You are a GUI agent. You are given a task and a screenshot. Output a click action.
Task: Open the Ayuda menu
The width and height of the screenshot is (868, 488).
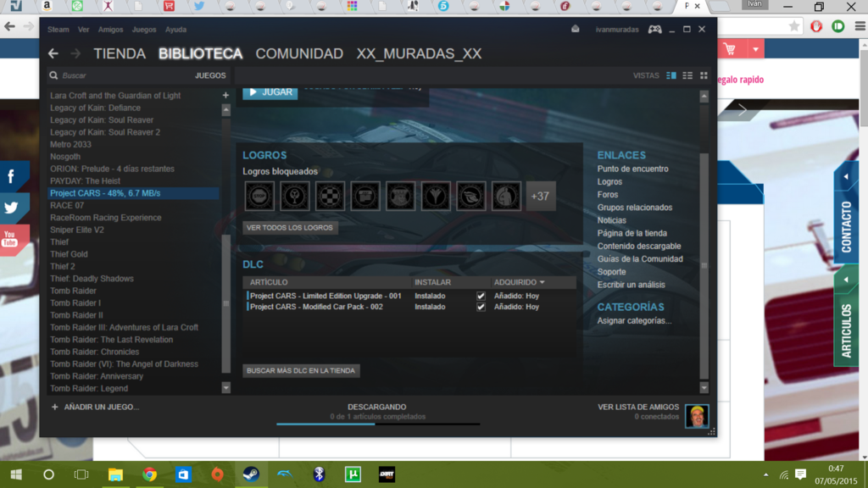tap(176, 30)
